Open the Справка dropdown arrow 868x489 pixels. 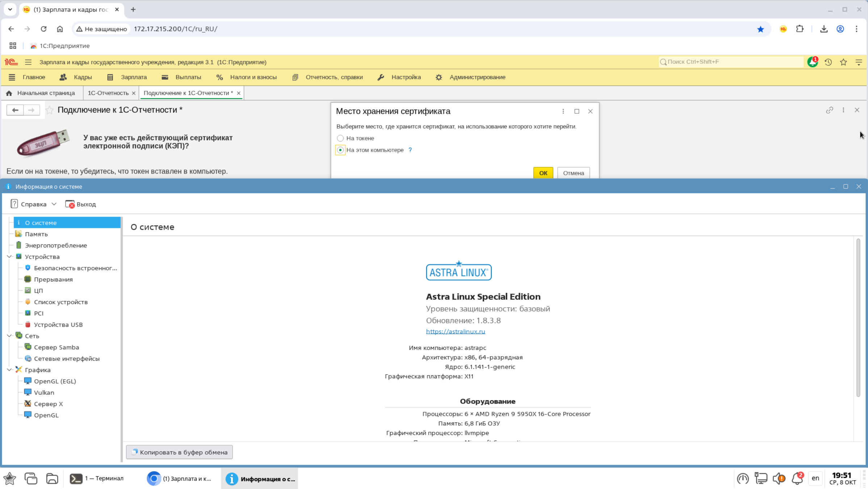pyautogui.click(x=54, y=204)
